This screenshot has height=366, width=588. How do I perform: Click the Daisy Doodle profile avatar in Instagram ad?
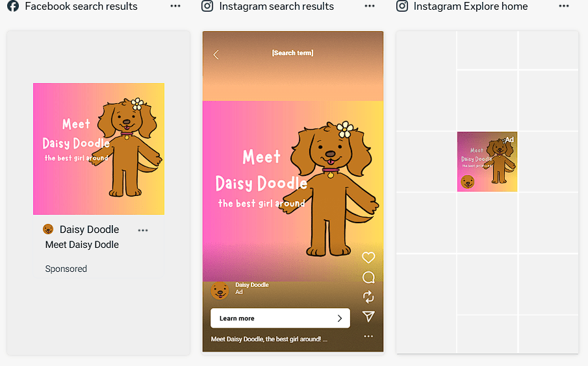pos(220,291)
